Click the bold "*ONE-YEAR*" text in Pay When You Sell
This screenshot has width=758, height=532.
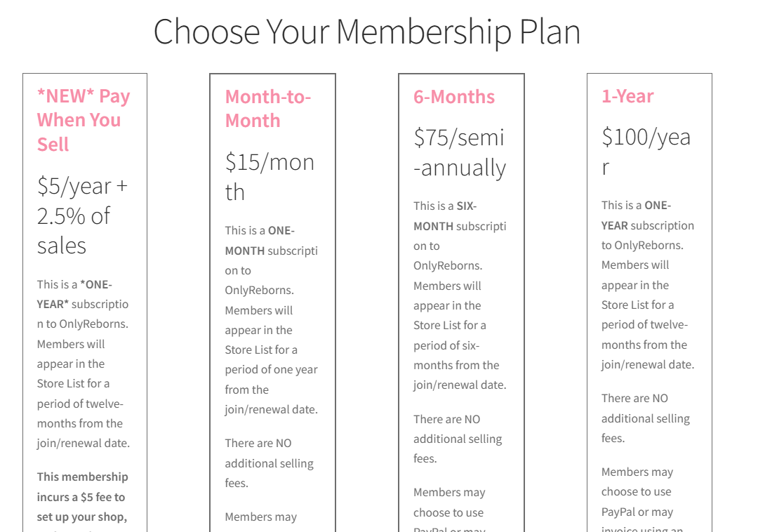pos(74,294)
